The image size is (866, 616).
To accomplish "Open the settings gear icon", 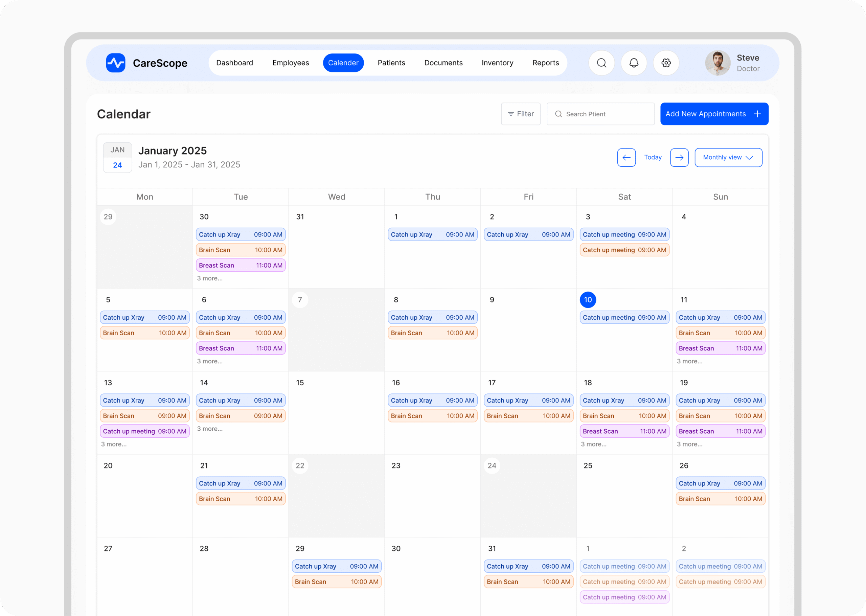I will click(666, 63).
